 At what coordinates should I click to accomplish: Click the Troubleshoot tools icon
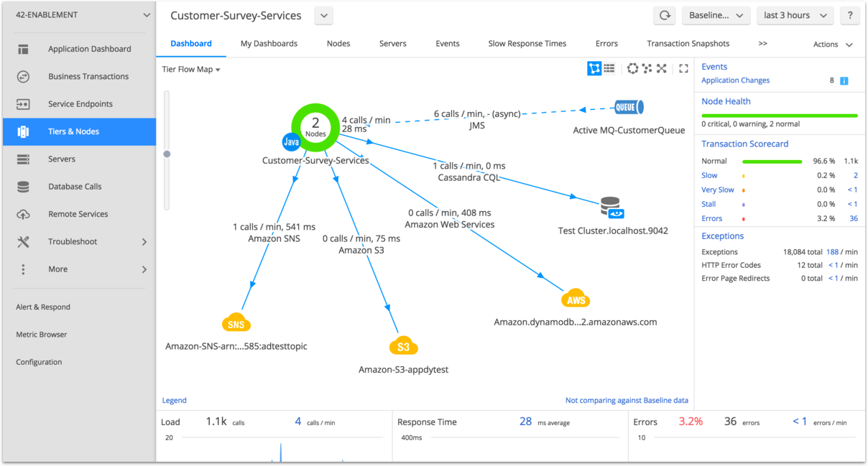coord(23,242)
